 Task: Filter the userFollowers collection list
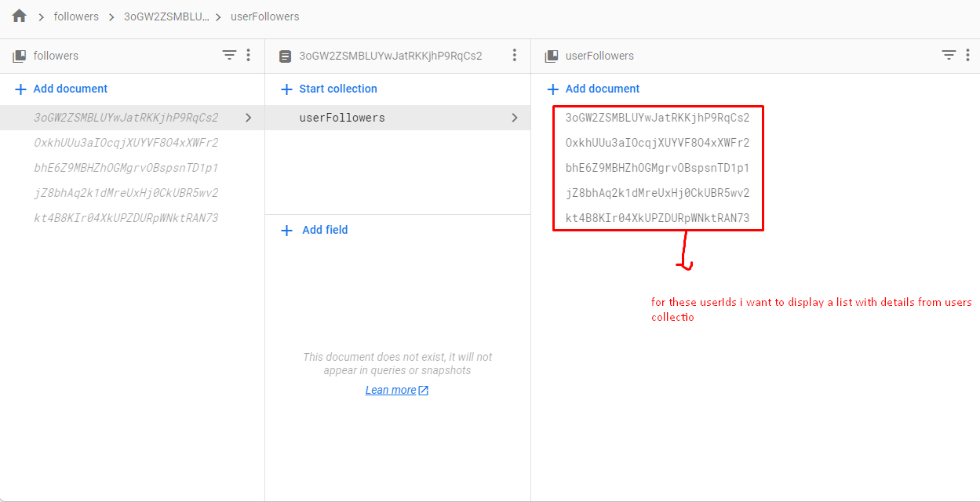(949, 55)
